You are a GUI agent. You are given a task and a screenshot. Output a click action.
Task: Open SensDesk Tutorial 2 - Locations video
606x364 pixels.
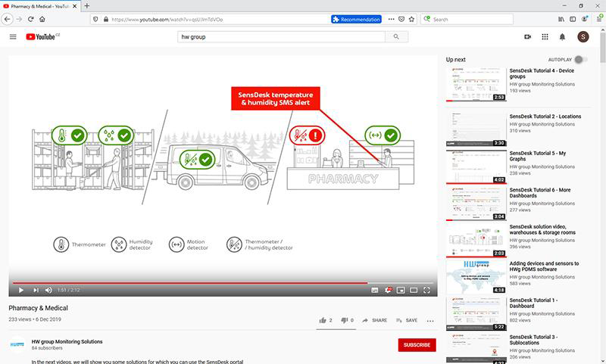(545, 117)
